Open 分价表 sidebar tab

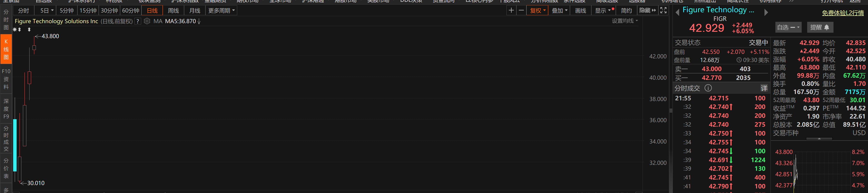(x=6, y=168)
